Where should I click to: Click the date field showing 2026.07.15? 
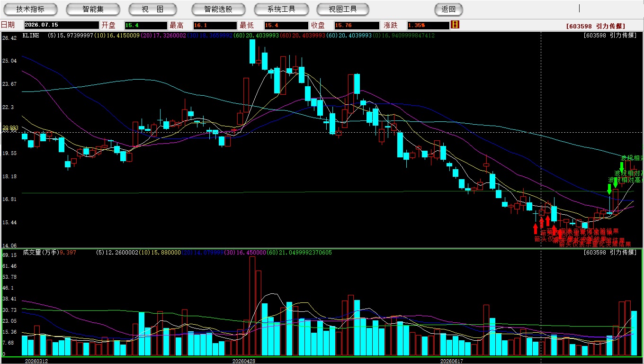click(61, 25)
